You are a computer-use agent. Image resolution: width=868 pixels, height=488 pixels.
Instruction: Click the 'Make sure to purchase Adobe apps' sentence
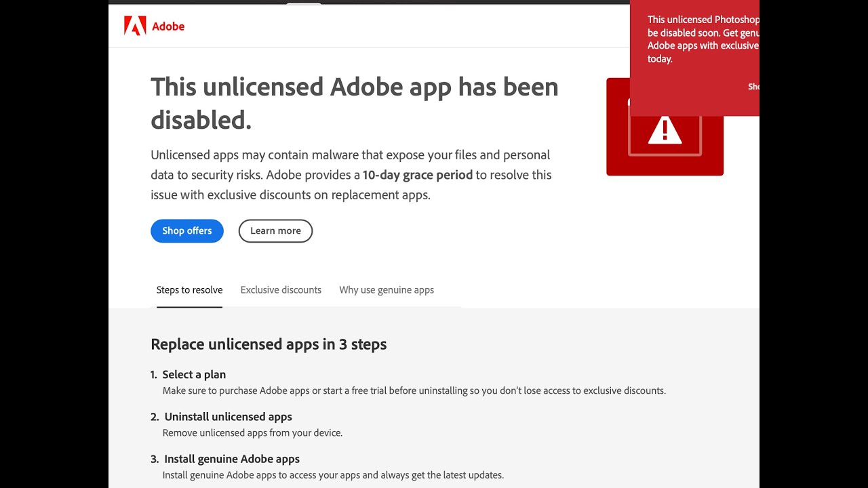click(x=414, y=391)
